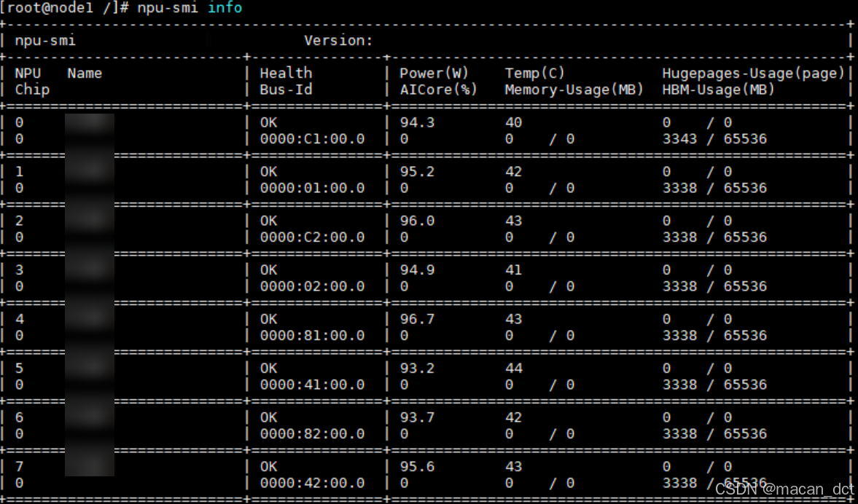
Task: Select bus id 0000:42:00.0
Action: click(312, 483)
